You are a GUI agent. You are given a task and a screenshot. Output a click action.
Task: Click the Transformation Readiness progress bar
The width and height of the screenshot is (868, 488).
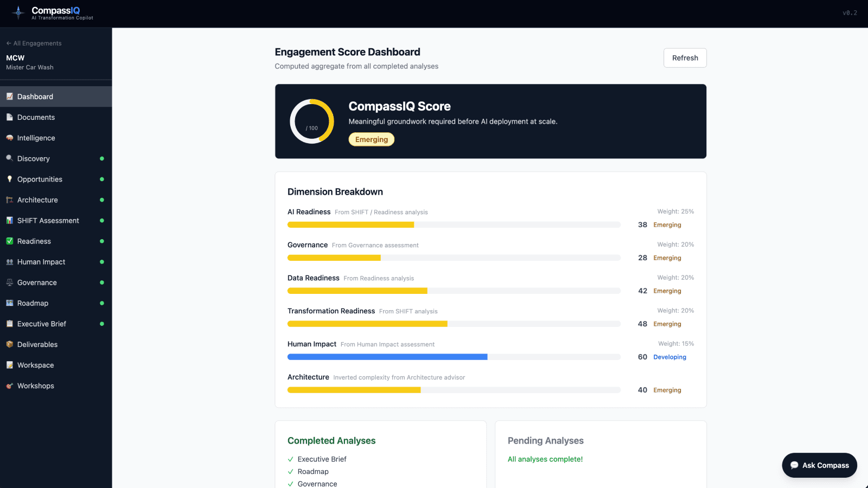[x=454, y=324]
